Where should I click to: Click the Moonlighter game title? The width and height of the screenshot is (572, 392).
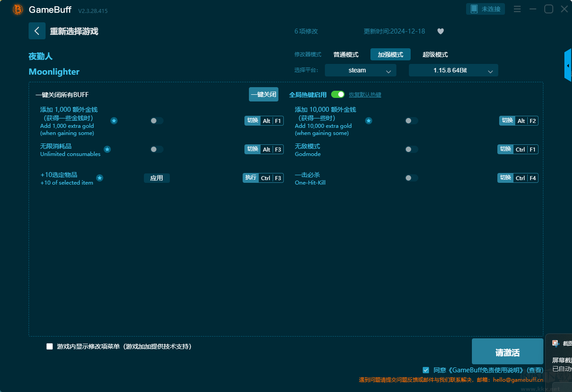pos(54,72)
